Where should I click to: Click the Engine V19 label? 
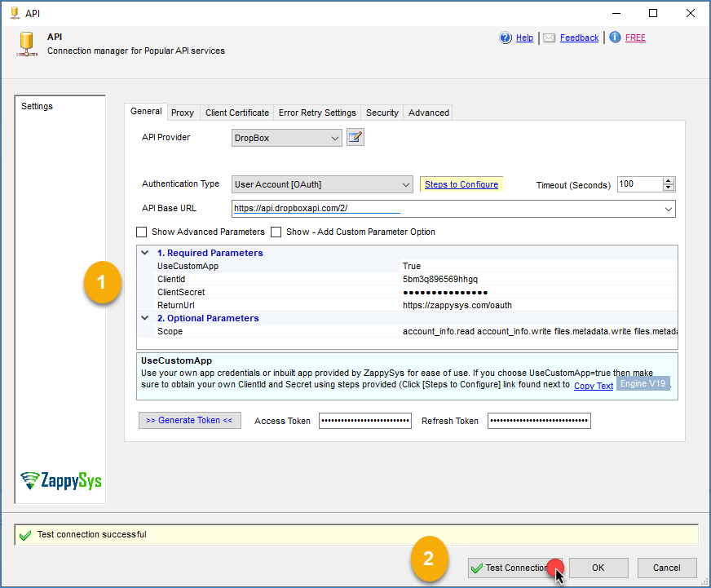click(643, 383)
